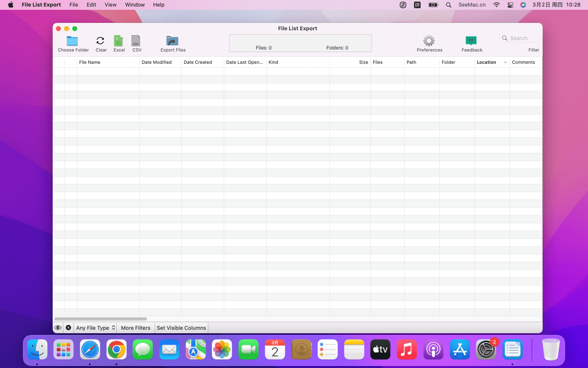This screenshot has height=368, width=588.
Task: Open the Window menu
Action: coord(135,5)
